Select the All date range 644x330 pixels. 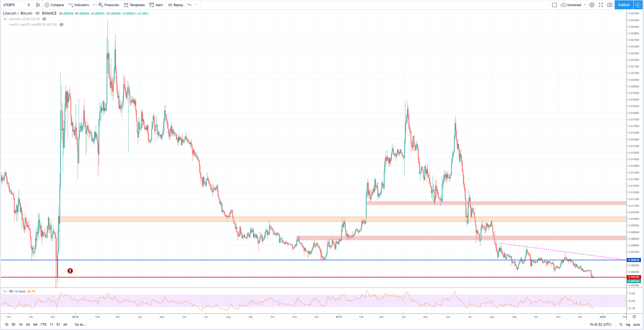pyautogui.click(x=65, y=324)
